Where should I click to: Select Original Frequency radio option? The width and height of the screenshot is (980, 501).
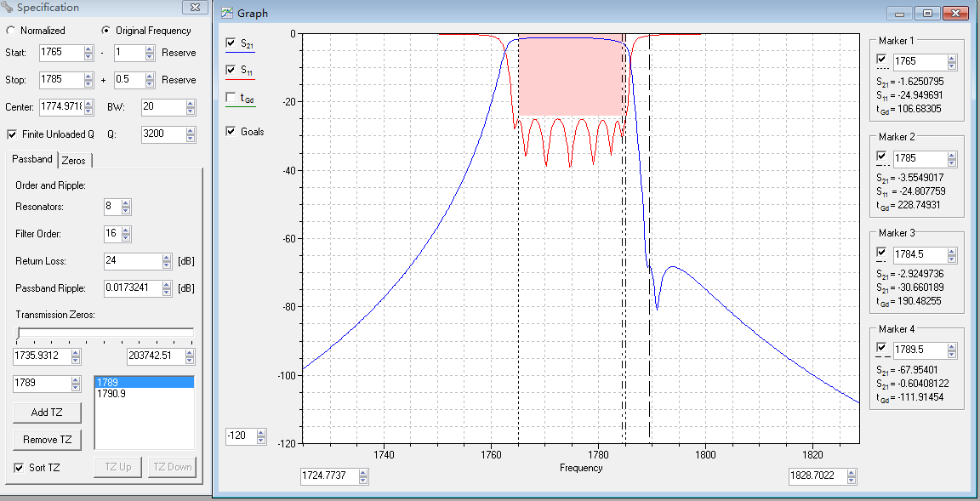(105, 31)
